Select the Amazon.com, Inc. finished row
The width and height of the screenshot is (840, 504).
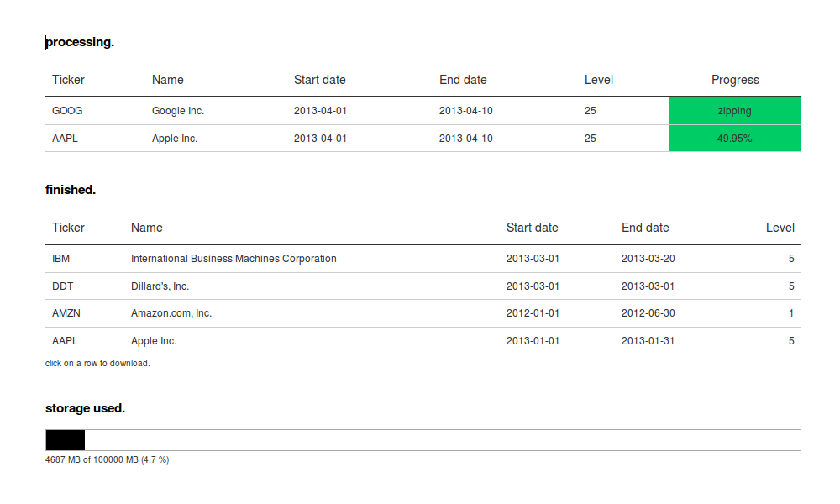point(171,313)
